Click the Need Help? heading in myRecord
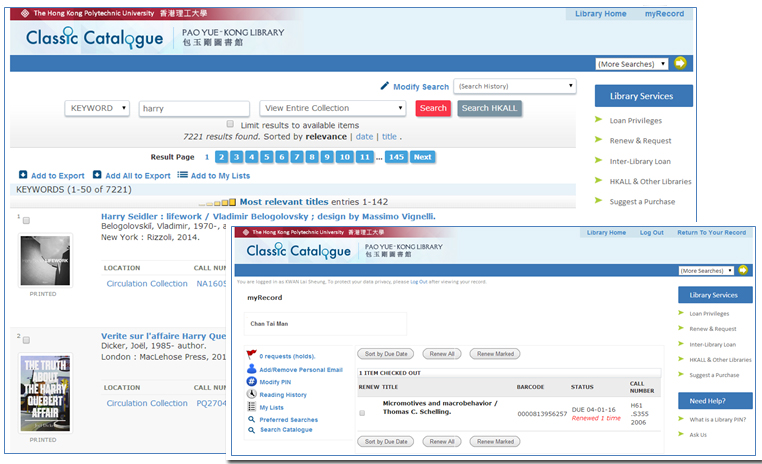This screenshot has height=464, width=762. pyautogui.click(x=715, y=401)
